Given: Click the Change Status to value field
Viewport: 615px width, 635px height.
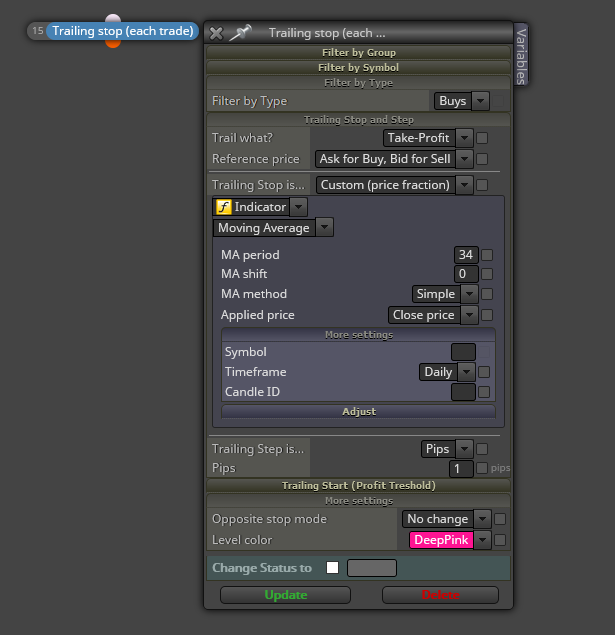Looking at the screenshot, I should coord(372,568).
